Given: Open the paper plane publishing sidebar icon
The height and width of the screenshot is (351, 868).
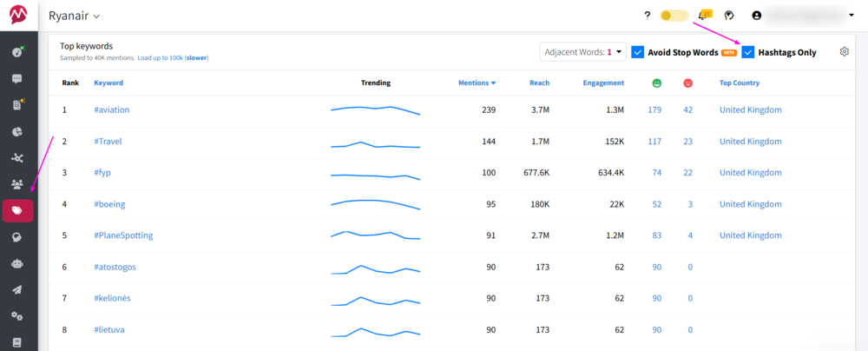Looking at the screenshot, I should (x=17, y=289).
